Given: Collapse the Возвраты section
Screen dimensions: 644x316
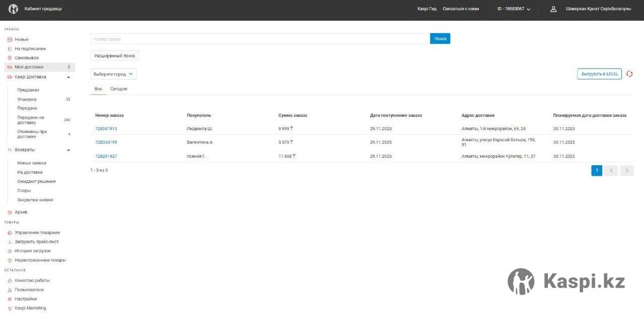Looking at the screenshot, I should (68, 150).
